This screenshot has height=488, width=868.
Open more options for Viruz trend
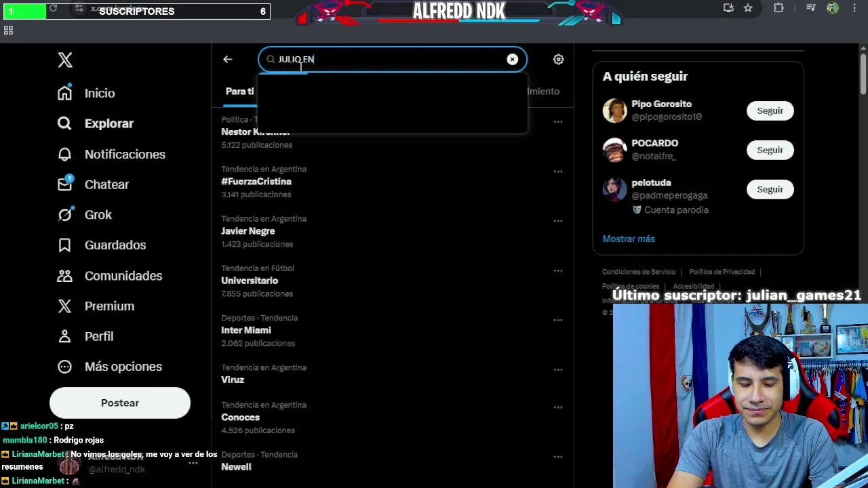pyautogui.click(x=557, y=369)
